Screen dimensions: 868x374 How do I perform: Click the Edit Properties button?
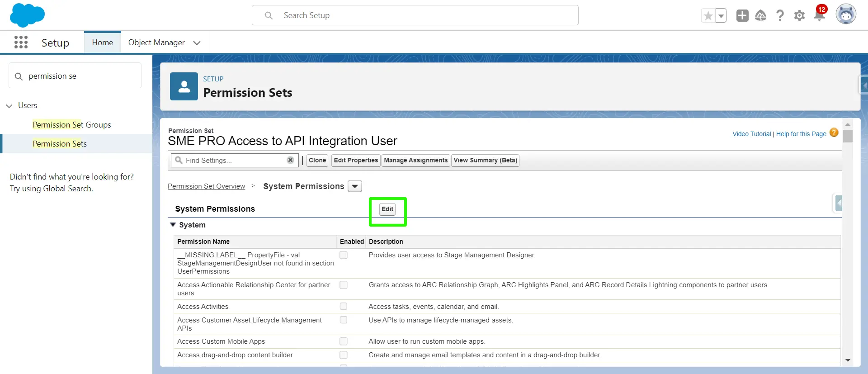tap(356, 160)
